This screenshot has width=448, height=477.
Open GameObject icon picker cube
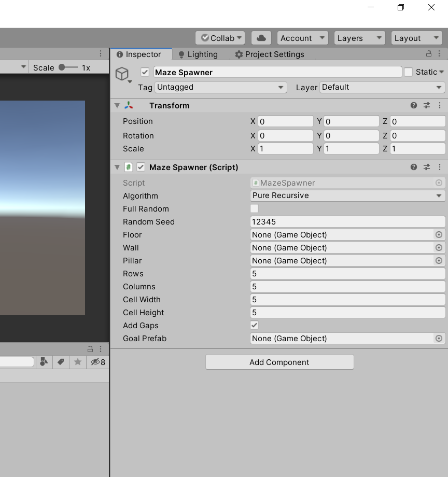pyautogui.click(x=122, y=74)
